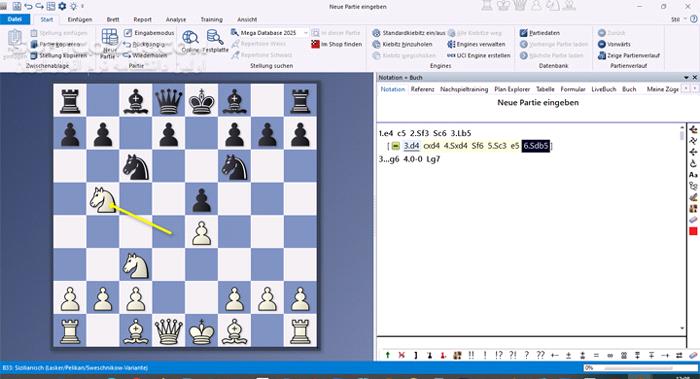Click Stellung kopieren in Zwischenablage group

point(58,55)
